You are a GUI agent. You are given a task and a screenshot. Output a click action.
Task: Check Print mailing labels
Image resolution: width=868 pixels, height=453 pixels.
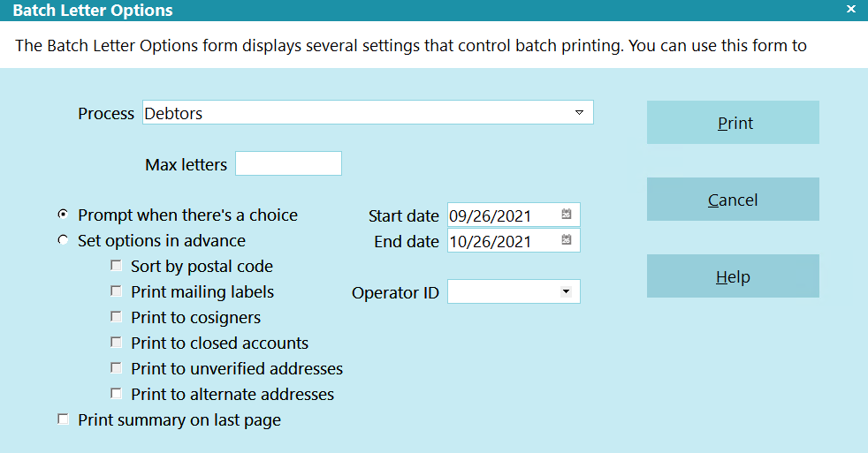click(x=116, y=291)
